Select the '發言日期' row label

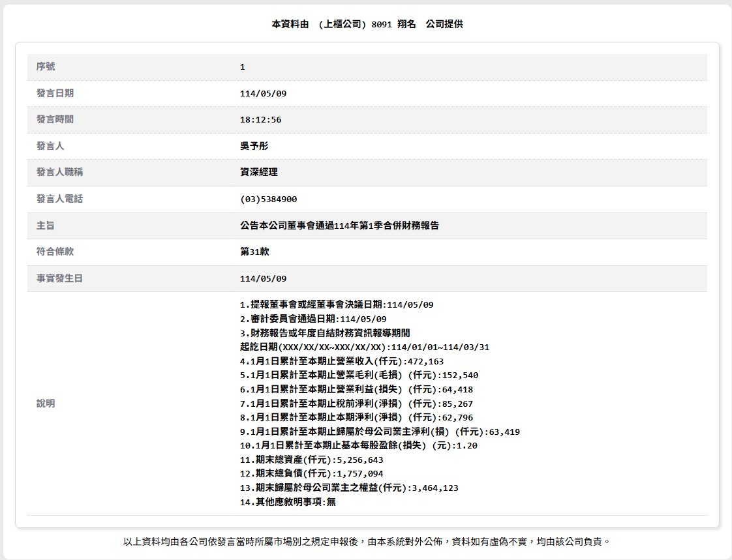point(55,93)
